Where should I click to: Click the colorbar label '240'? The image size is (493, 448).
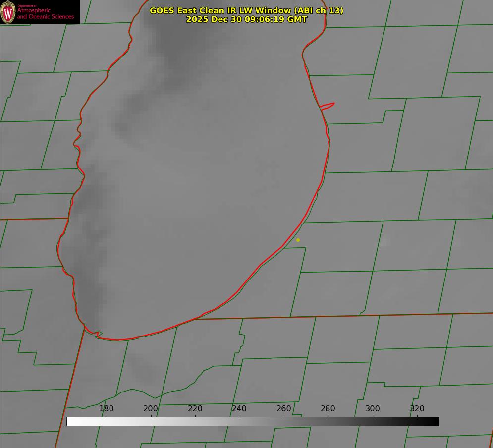click(239, 408)
